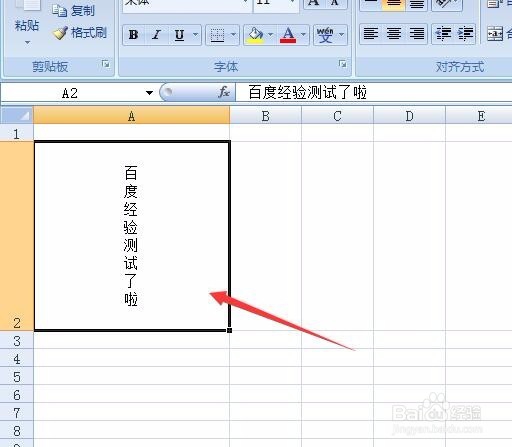
Task: Open the Borders dropdown arrow
Action: (233, 35)
